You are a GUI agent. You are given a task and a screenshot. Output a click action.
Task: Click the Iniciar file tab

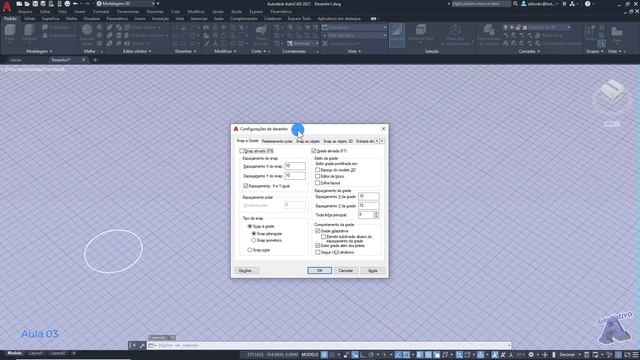click(x=16, y=60)
